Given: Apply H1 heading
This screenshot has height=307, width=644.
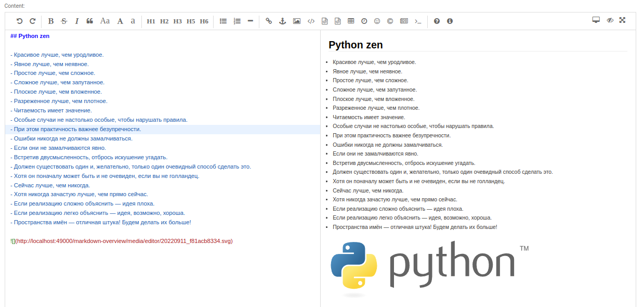Looking at the screenshot, I should pyautogui.click(x=151, y=21).
